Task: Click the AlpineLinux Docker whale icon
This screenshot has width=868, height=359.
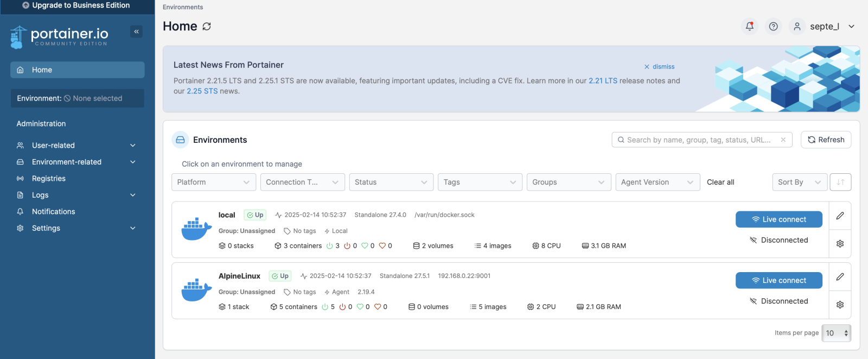Action: click(196, 291)
